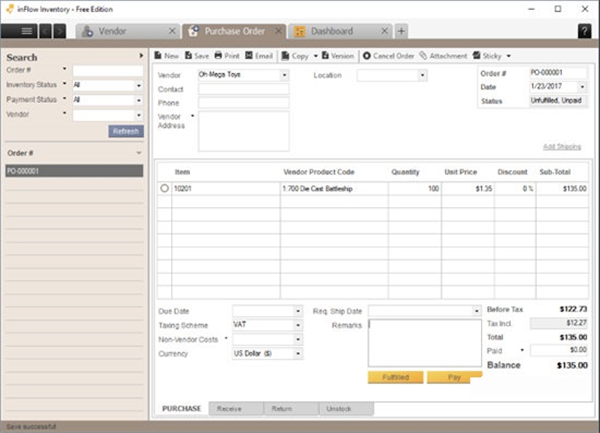
Task: Open the Attachment paperclip tool
Action: (443, 56)
